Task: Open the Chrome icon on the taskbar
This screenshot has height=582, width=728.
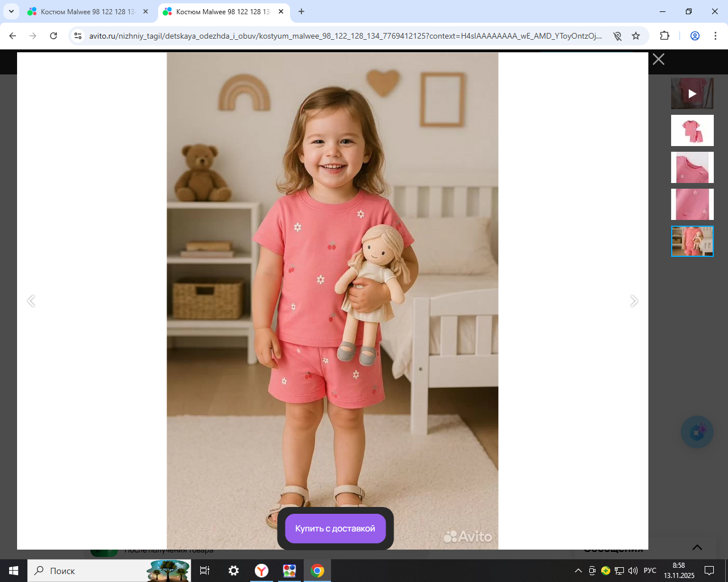Action: point(317,571)
